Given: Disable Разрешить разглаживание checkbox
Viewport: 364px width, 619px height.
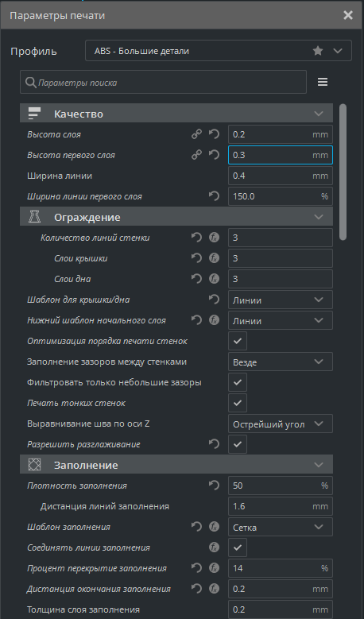Looking at the screenshot, I should click(238, 444).
